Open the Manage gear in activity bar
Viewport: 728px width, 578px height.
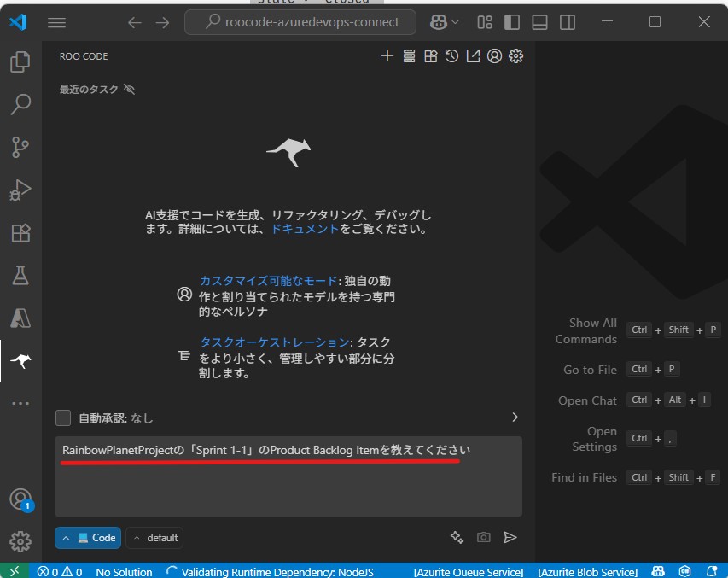click(20, 542)
